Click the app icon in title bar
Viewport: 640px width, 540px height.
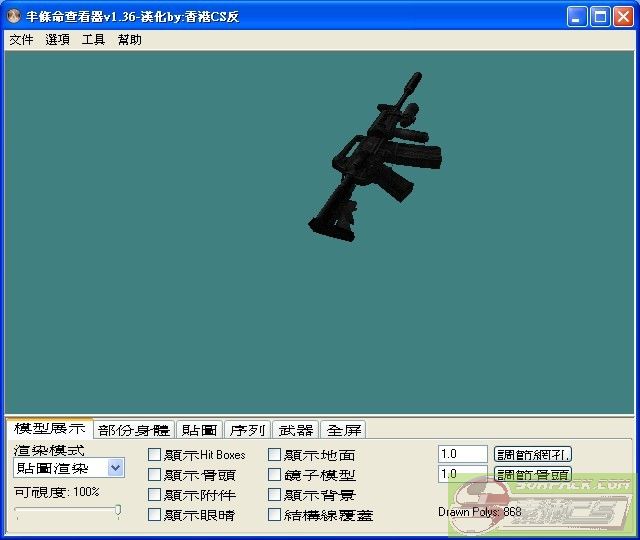click(x=14, y=17)
